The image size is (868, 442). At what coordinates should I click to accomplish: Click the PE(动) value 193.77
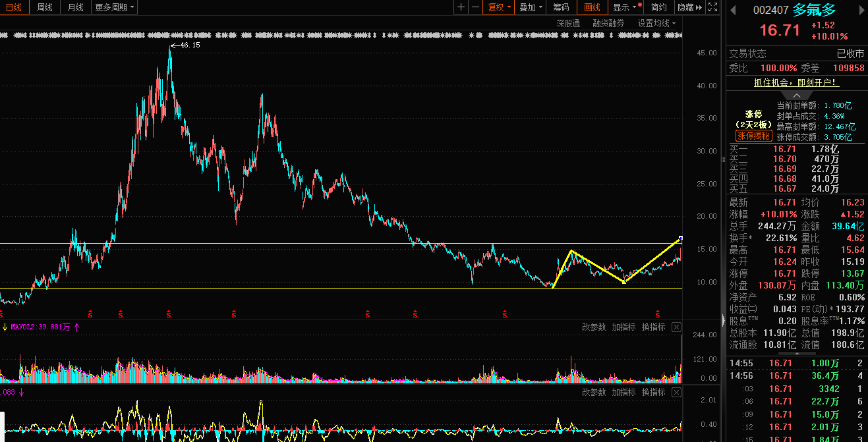click(x=850, y=309)
